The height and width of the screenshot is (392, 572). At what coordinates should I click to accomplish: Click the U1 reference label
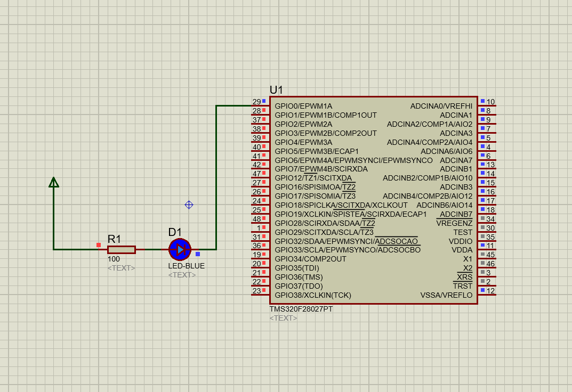tap(276, 89)
